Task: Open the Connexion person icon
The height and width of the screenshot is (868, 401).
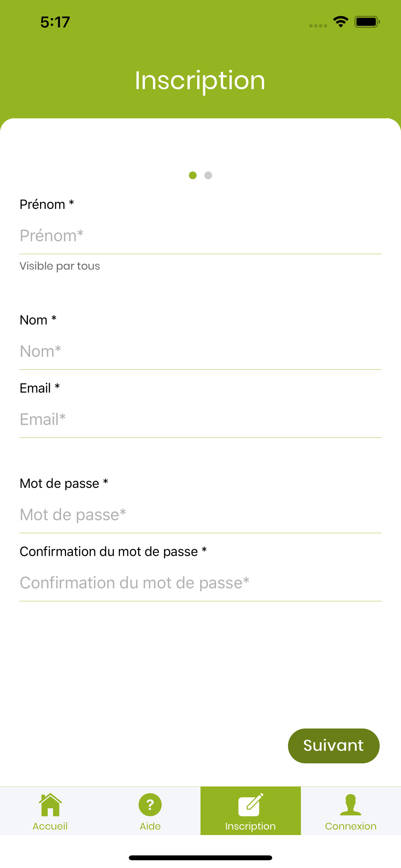Action: click(x=350, y=805)
